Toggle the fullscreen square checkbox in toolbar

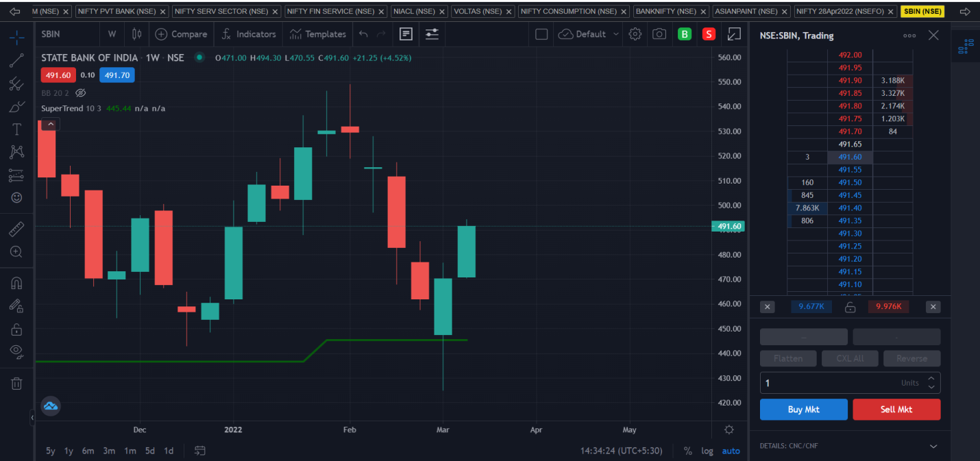541,34
